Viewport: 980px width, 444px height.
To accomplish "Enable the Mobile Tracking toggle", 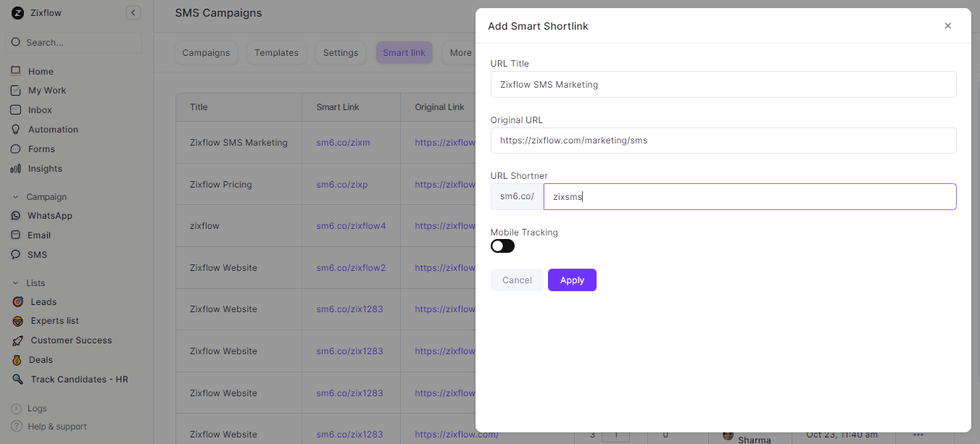I will (x=502, y=246).
